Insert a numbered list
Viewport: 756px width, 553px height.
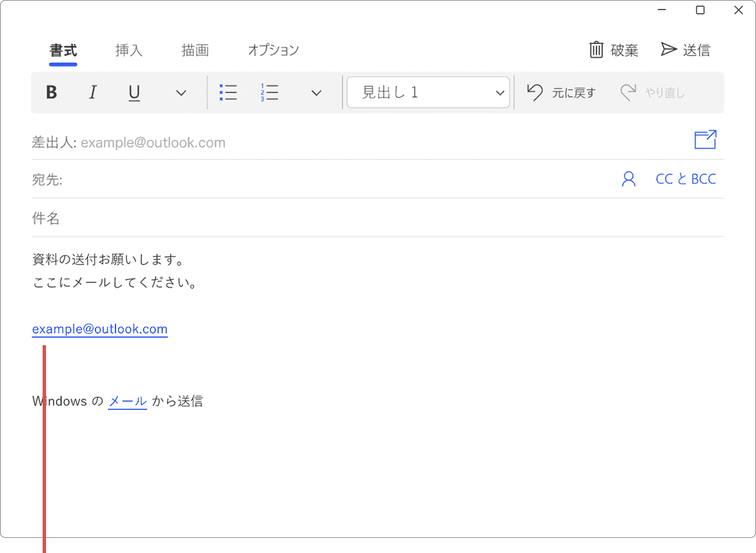click(x=269, y=93)
